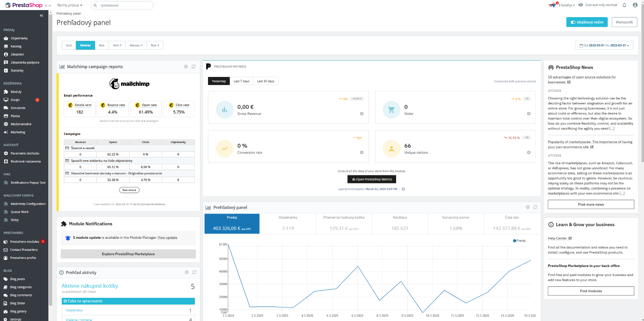Viewport: 644px width, 321px height.
Task: Open Prehľadový panel chart settings gear
Action: tap(528, 207)
